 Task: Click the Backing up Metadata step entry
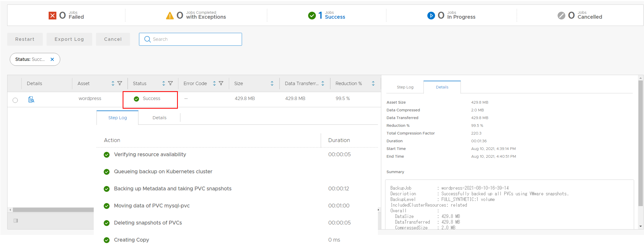[173, 188]
